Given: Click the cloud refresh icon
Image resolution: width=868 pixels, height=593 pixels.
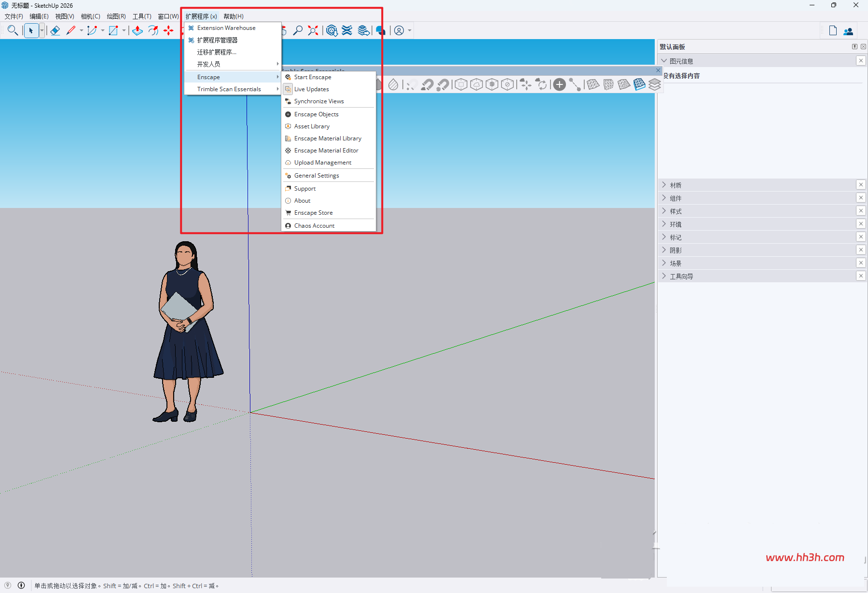Looking at the screenshot, I should tap(541, 84).
